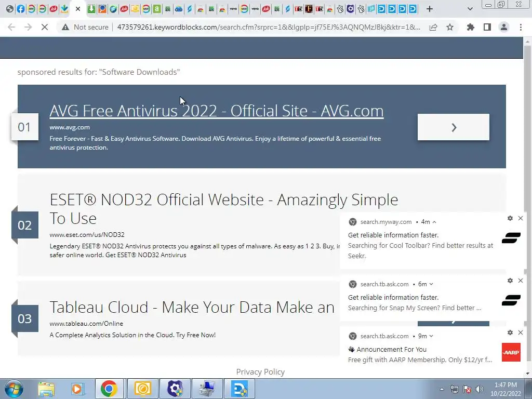Screen dimensions: 532x399
Task: Switch to the dark F icon tab
Action: click(x=309, y=9)
